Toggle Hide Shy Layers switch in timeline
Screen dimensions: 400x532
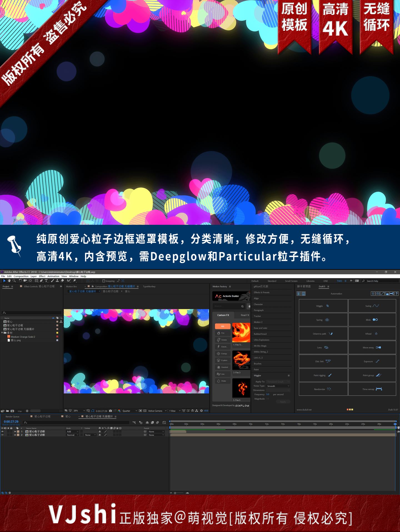point(147,423)
